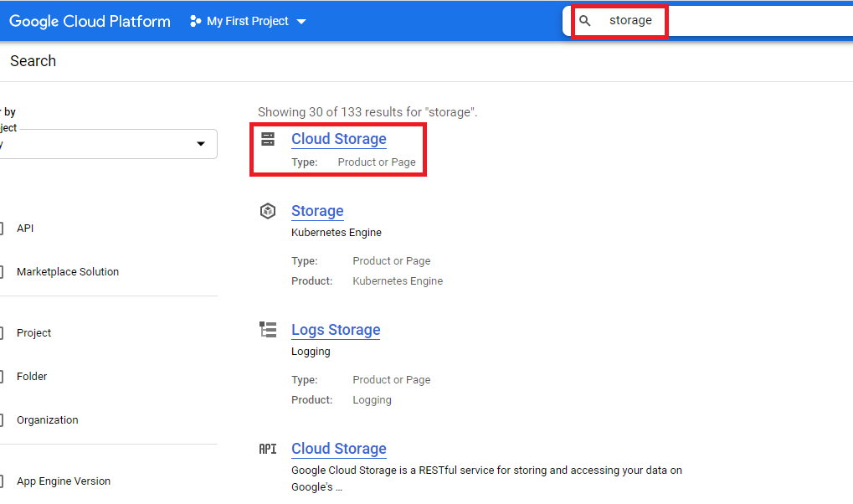This screenshot has width=853, height=504.
Task: Enable the App Engine Version filter checkbox
Action: point(2,481)
